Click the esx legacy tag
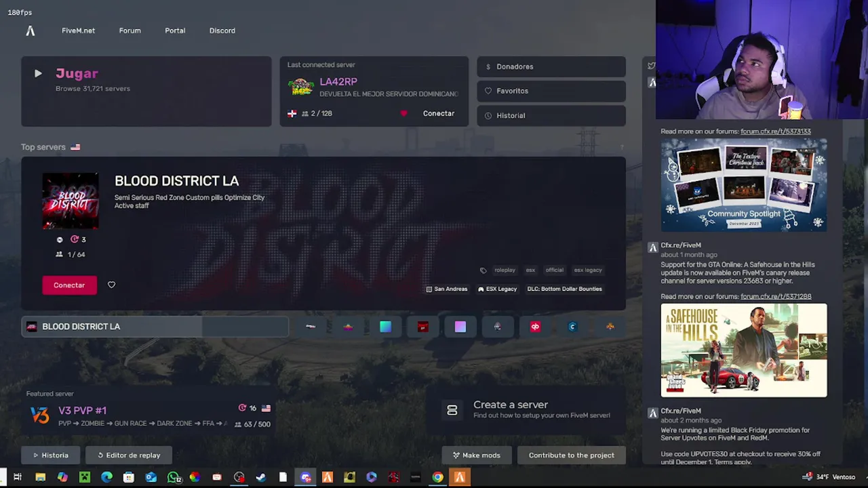Image resolution: width=868 pixels, height=488 pixels. [588, 270]
